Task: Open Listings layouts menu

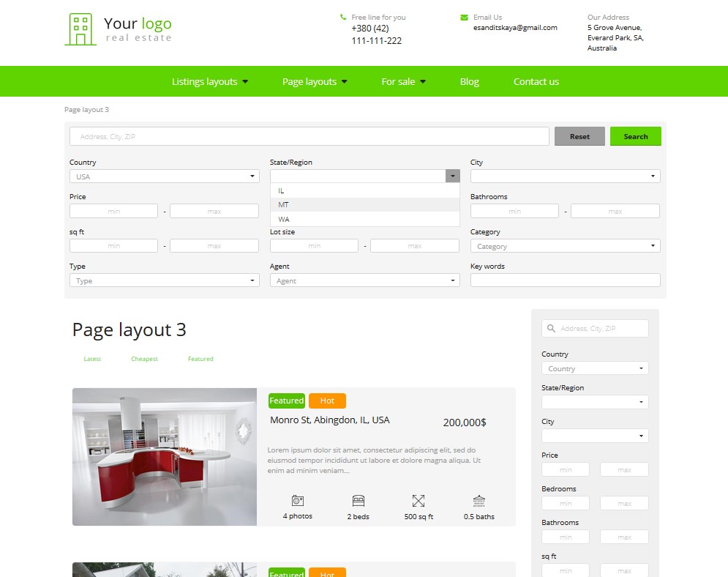Action: (210, 81)
